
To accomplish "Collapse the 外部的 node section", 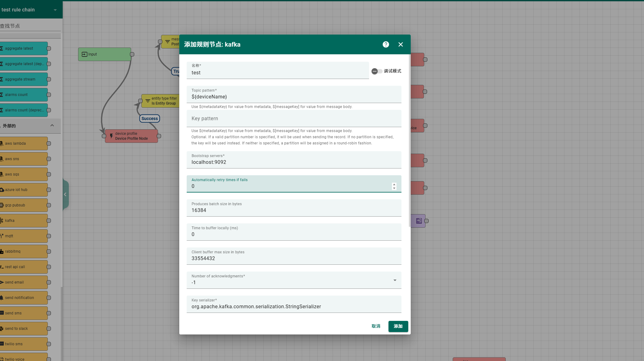I will (52, 126).
